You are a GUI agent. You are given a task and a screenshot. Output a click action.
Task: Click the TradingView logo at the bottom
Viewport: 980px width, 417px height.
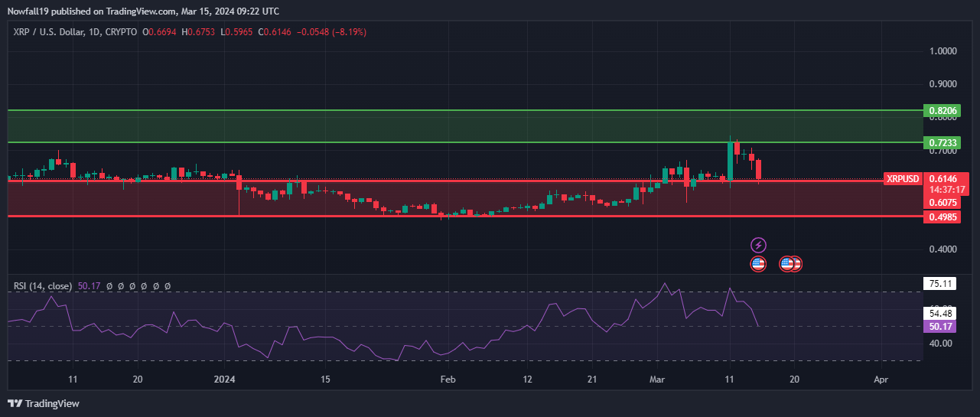tap(44, 403)
